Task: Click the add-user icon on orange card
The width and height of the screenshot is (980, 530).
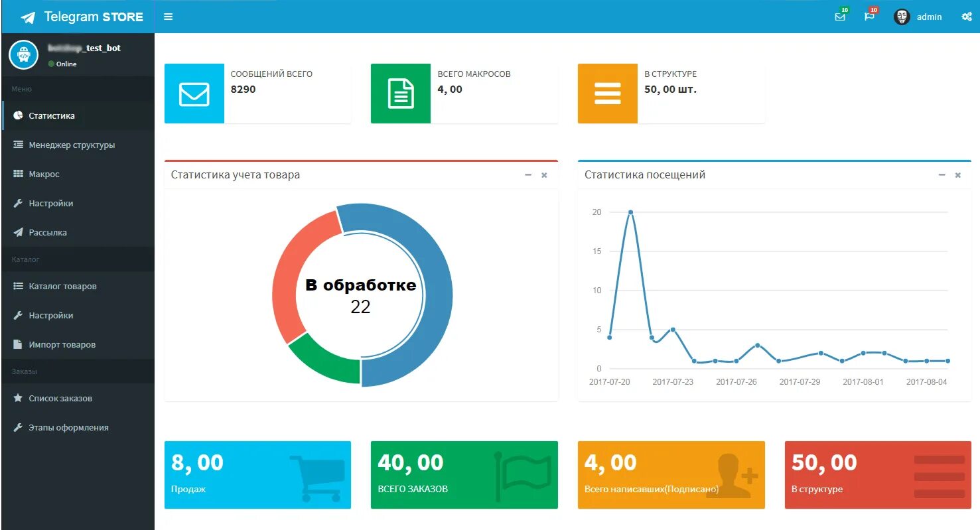Action: coord(731,475)
